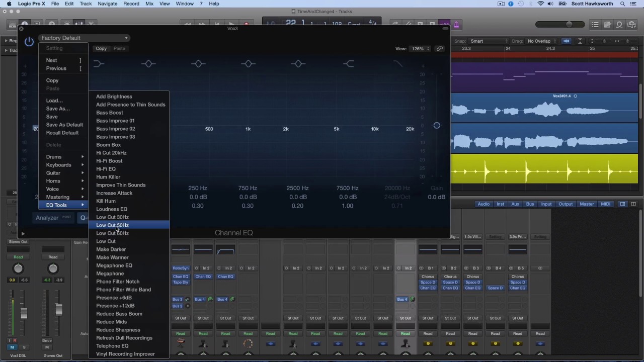The height and width of the screenshot is (362, 644).
Task: Select the Audio mixer filter button
Action: [484, 204]
